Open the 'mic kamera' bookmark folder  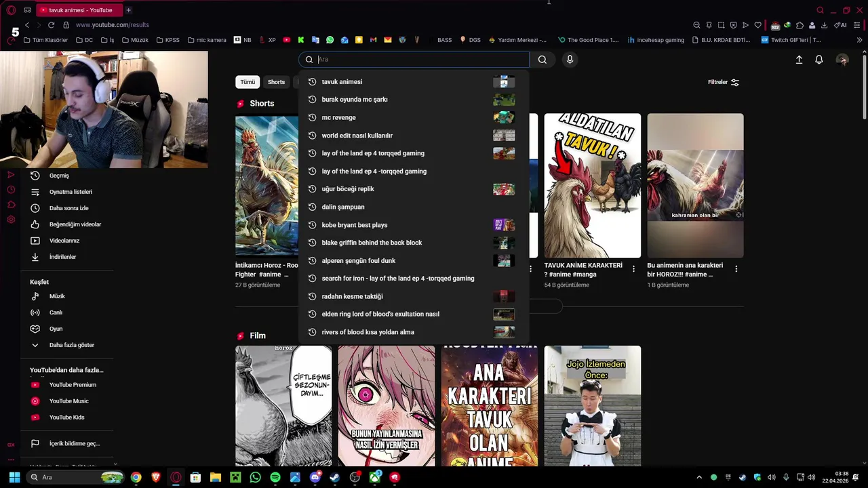(x=207, y=40)
